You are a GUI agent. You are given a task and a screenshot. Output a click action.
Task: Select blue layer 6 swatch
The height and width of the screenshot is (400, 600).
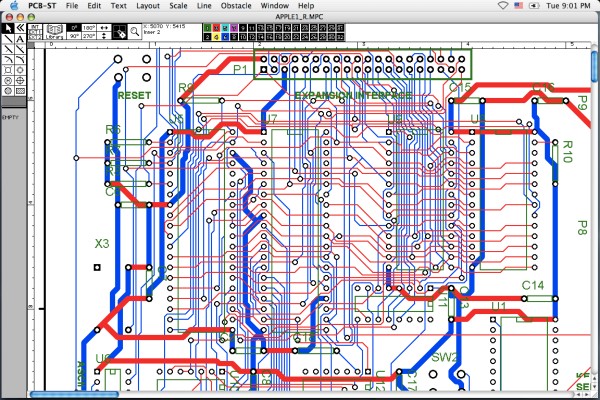(225, 37)
